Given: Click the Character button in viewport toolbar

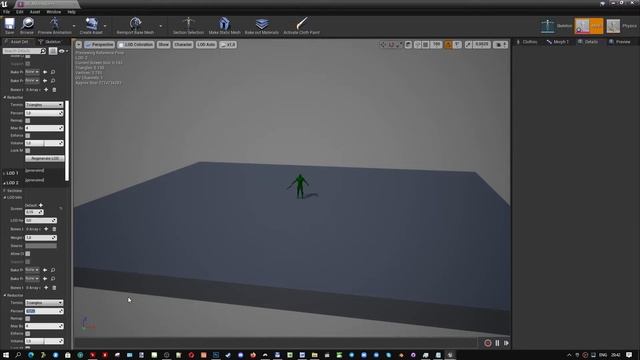Looking at the screenshot, I should (x=183, y=44).
